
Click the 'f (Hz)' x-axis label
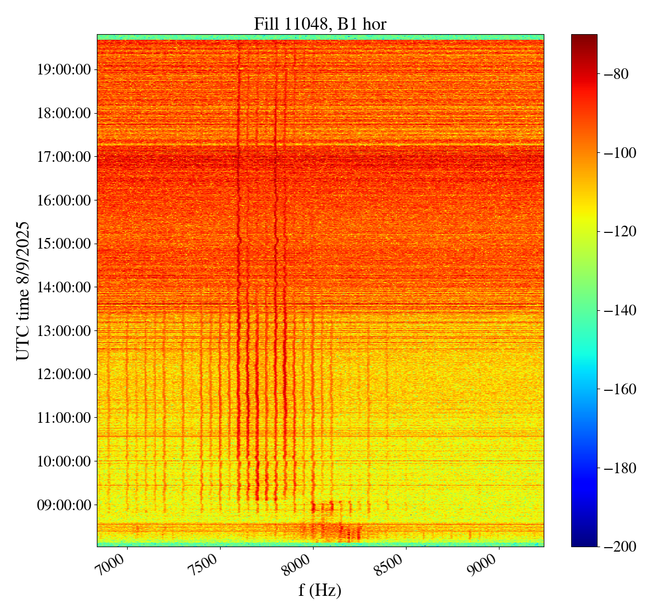320,590
